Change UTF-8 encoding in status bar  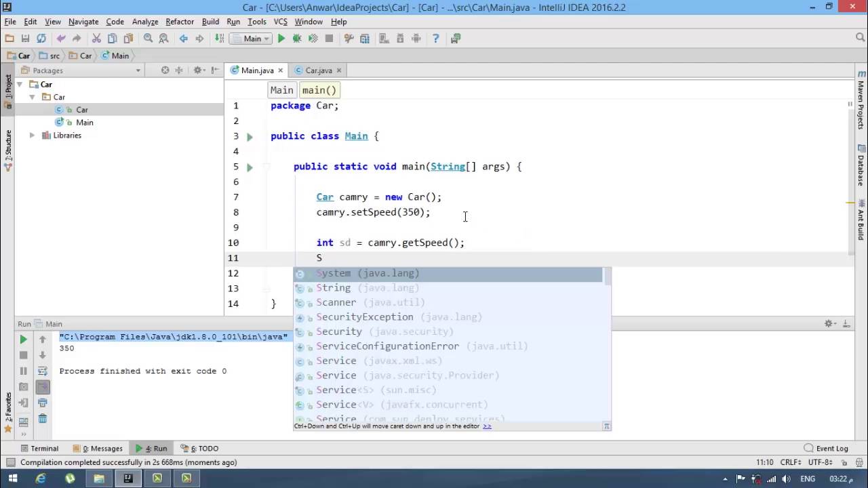(820, 462)
